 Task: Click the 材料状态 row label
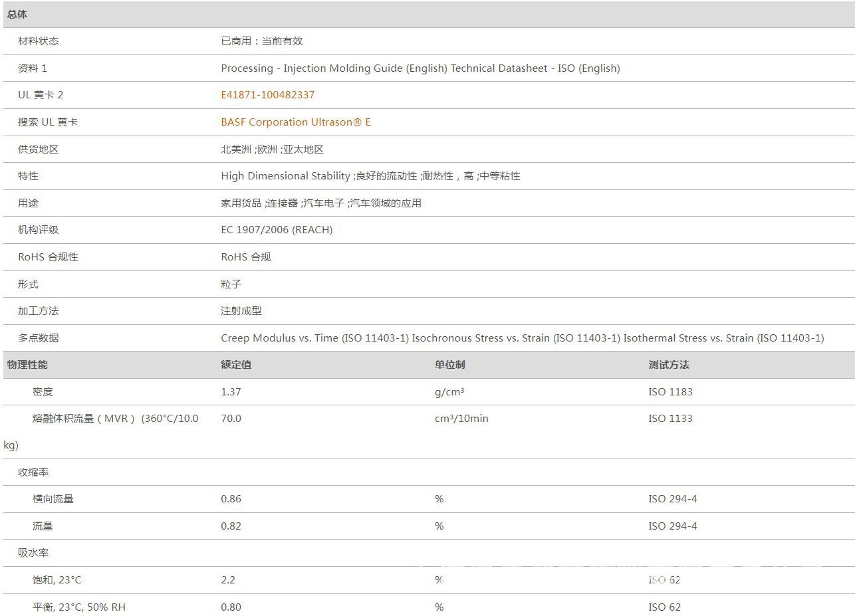point(38,41)
